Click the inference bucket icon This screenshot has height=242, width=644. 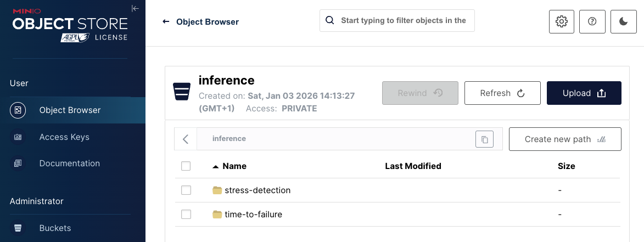click(x=182, y=92)
